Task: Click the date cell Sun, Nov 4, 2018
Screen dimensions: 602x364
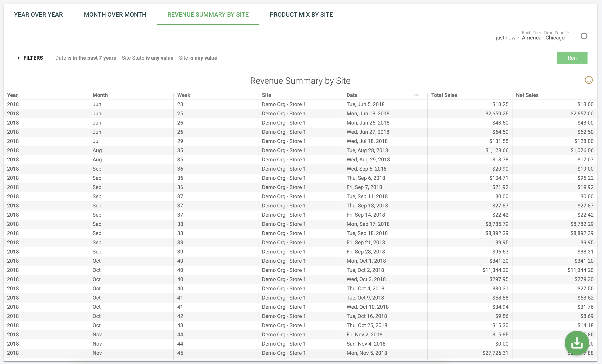Action: [x=366, y=344]
